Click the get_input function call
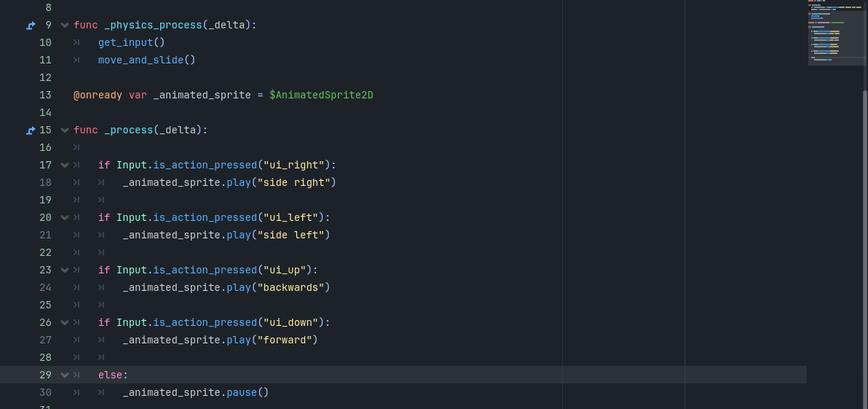This screenshot has height=409, width=868. (125, 43)
